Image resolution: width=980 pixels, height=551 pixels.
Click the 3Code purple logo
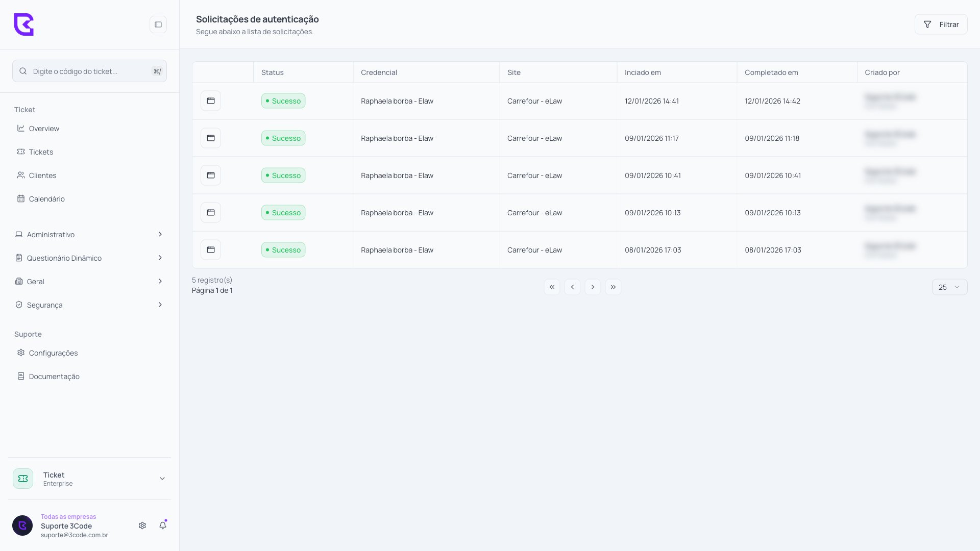tap(23, 24)
